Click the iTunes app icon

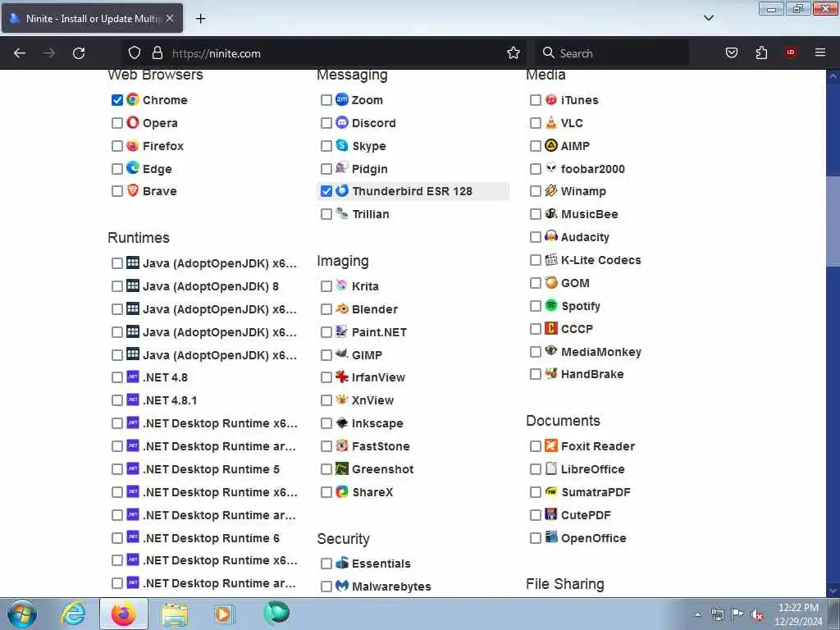pos(551,99)
